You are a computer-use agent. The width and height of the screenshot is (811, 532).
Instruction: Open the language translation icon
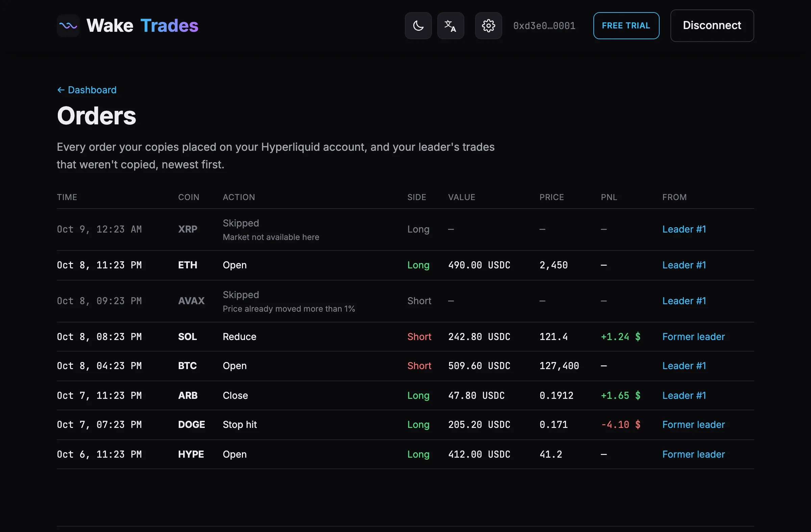pos(450,26)
